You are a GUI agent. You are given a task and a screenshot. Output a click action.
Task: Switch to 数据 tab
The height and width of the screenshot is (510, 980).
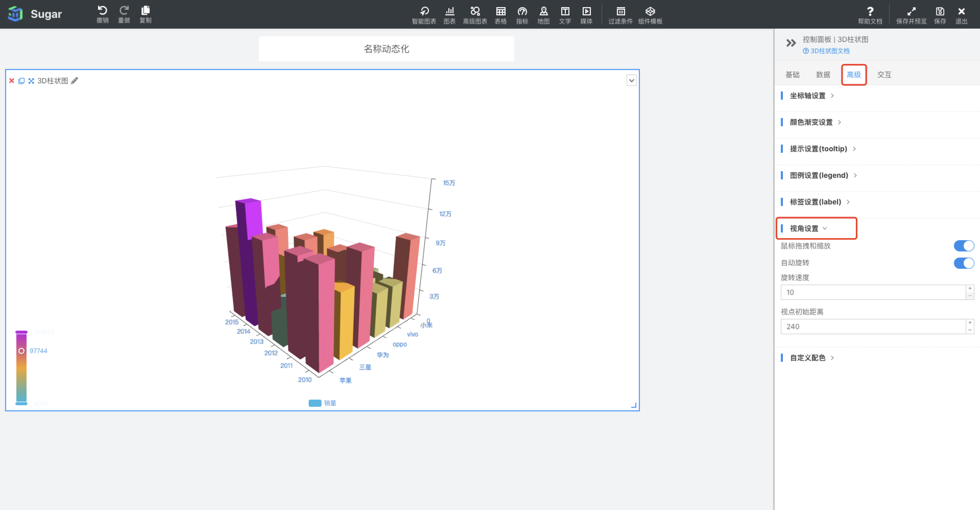click(823, 75)
